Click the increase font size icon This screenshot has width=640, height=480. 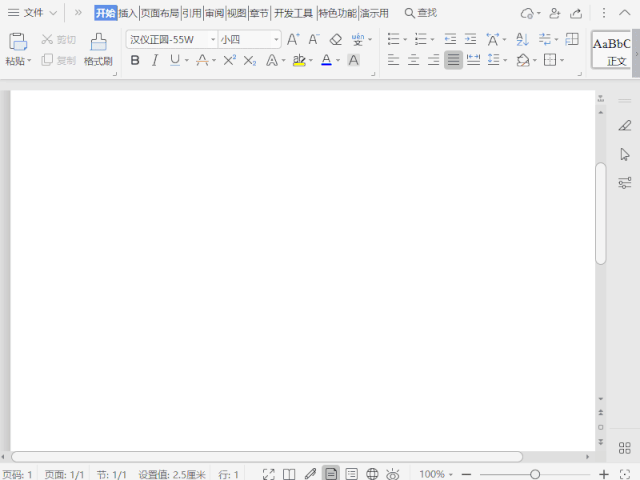293,40
